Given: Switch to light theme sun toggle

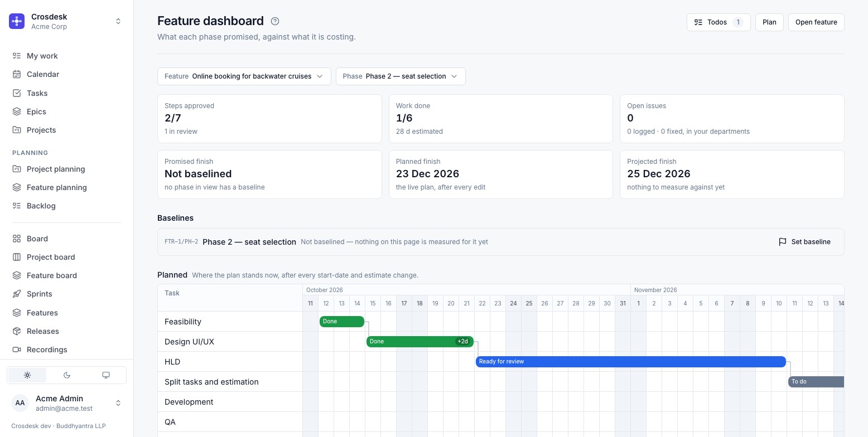Looking at the screenshot, I should [27, 375].
